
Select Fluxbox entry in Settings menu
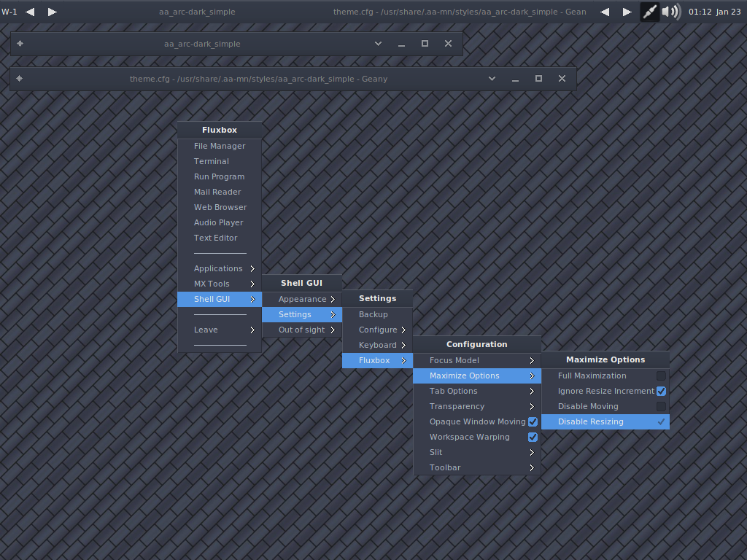coord(377,360)
